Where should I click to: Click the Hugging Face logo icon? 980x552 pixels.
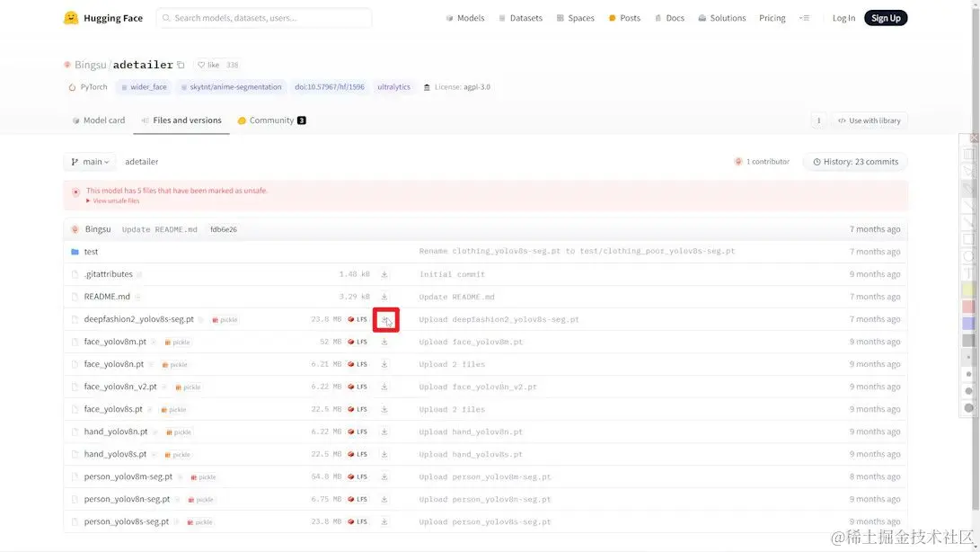(x=71, y=17)
